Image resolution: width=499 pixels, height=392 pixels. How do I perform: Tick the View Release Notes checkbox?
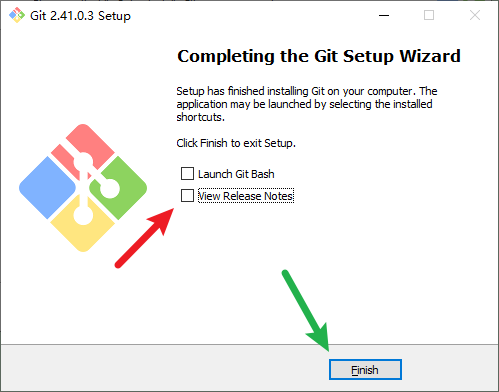[187, 196]
